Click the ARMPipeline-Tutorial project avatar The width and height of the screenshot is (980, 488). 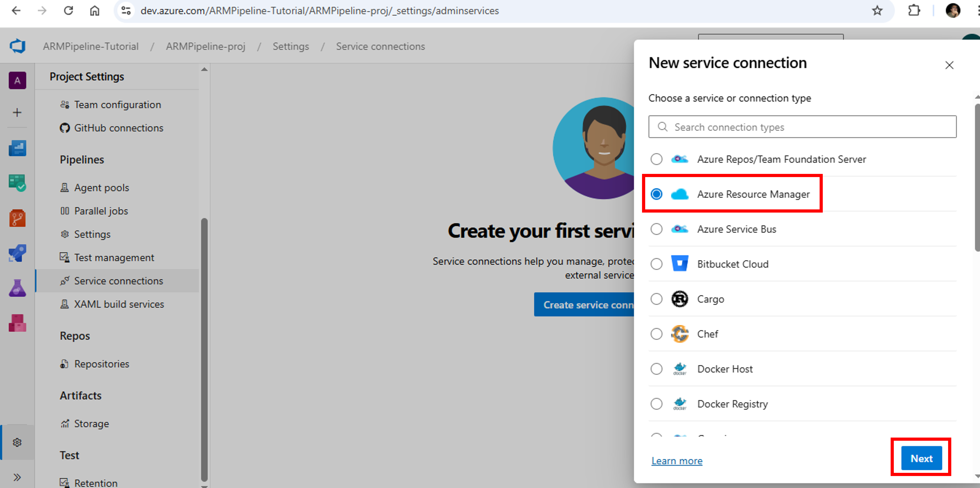tap(17, 80)
